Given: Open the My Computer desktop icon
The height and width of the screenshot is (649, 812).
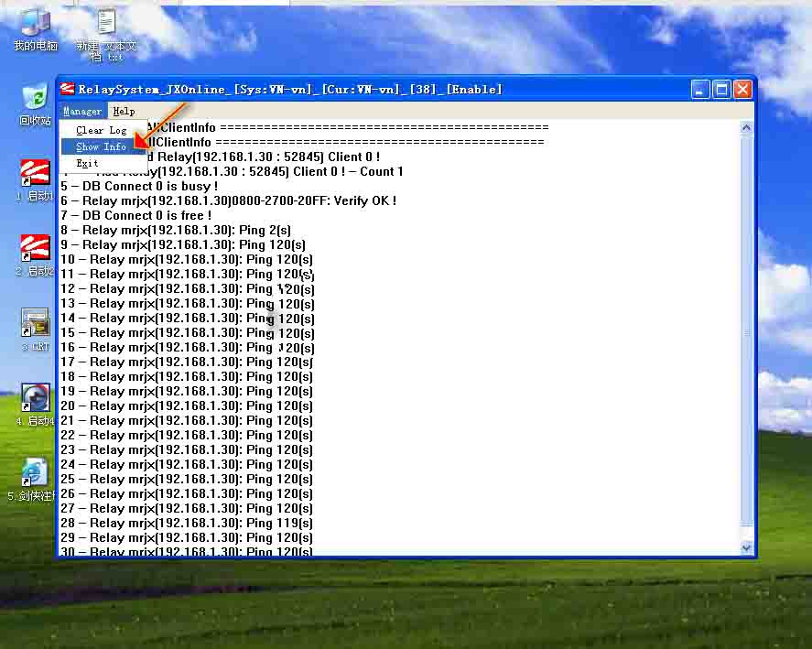Looking at the screenshot, I should (x=35, y=30).
